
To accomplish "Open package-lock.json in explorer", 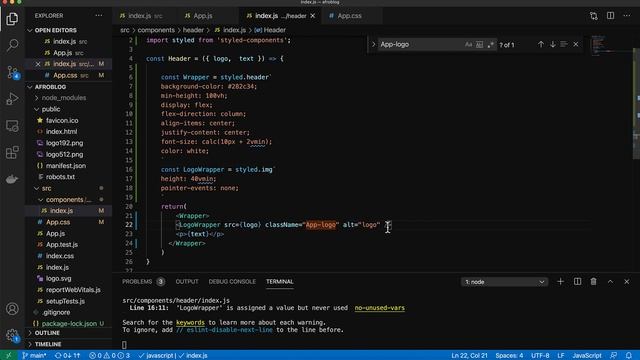I will (x=69, y=324).
